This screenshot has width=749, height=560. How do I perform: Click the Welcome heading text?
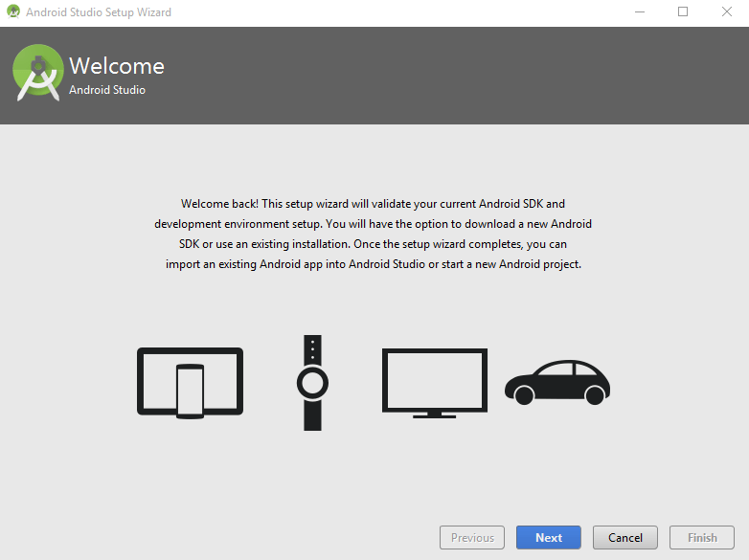point(117,66)
